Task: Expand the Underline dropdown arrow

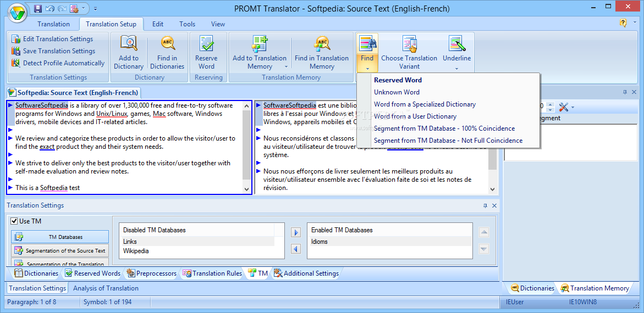Action: (x=456, y=69)
